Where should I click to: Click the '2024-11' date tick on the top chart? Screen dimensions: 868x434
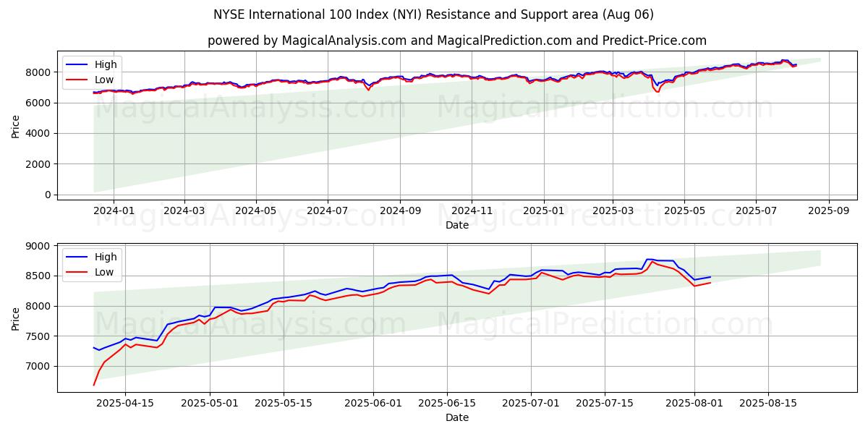pos(472,210)
